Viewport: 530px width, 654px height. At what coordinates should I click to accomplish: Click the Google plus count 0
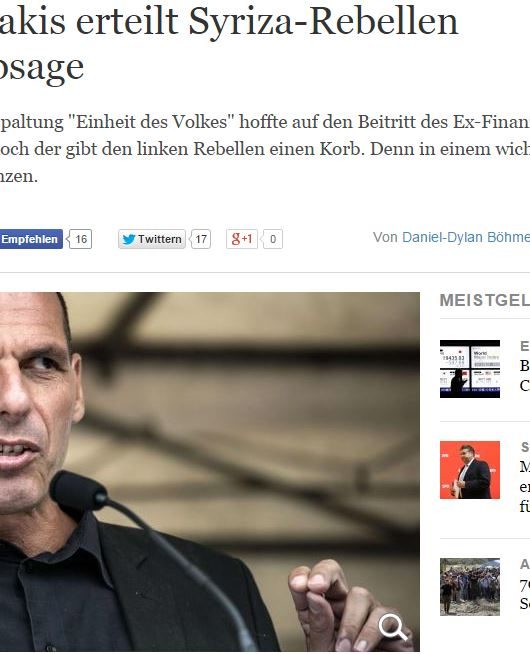pyautogui.click(x=272, y=239)
